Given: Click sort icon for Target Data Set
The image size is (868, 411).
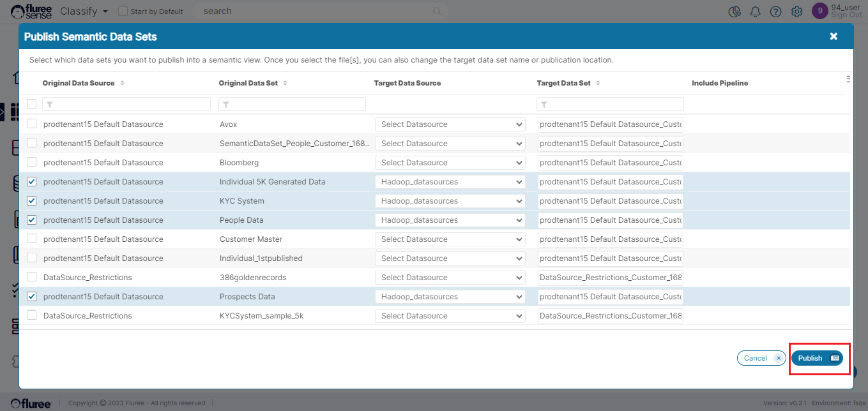Looking at the screenshot, I should [598, 84].
